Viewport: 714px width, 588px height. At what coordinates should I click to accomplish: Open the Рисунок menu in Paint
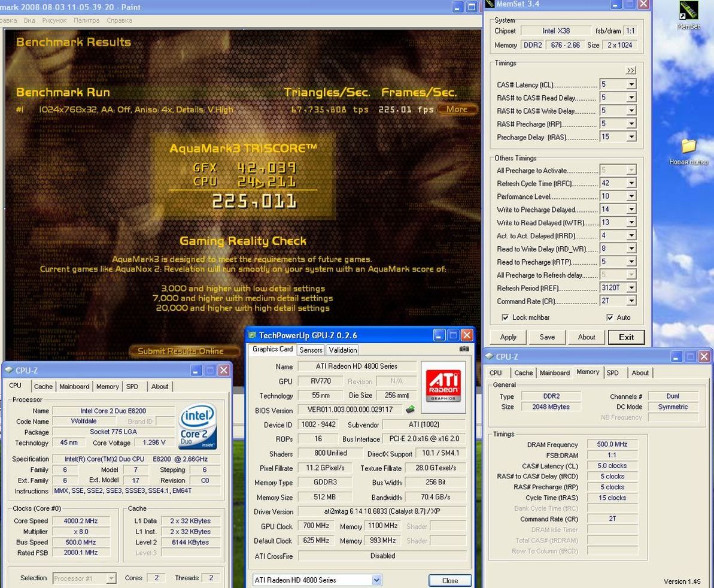[x=54, y=20]
